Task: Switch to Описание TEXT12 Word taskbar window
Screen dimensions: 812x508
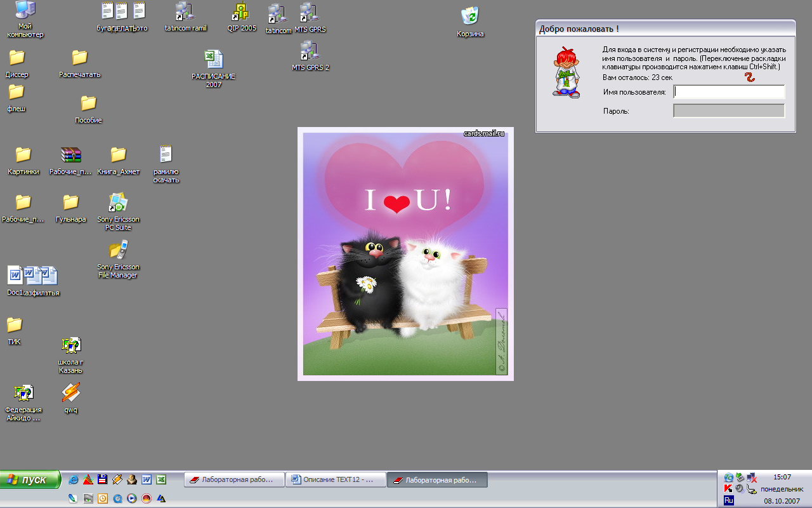Action: 336,479
